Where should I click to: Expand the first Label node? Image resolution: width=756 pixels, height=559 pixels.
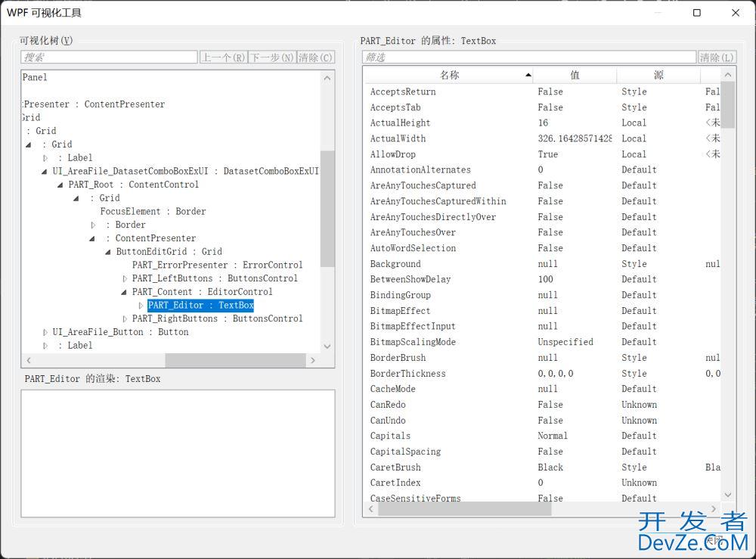click(45, 158)
